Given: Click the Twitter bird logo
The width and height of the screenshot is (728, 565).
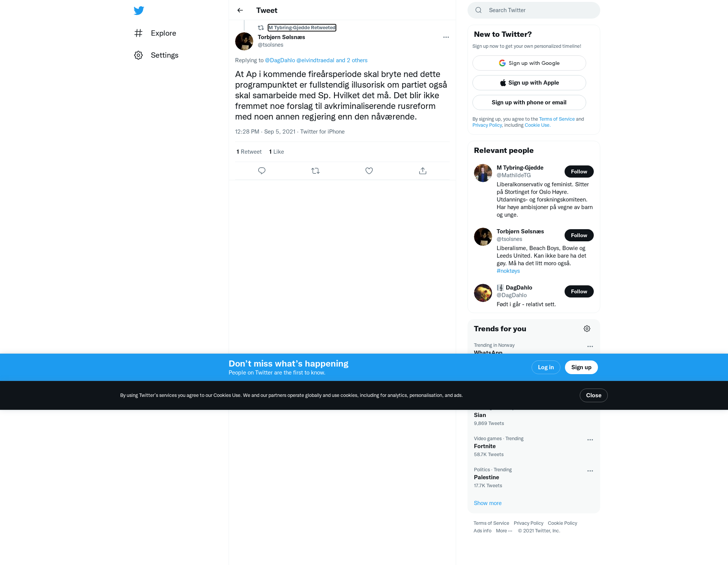Looking at the screenshot, I should [x=139, y=11].
